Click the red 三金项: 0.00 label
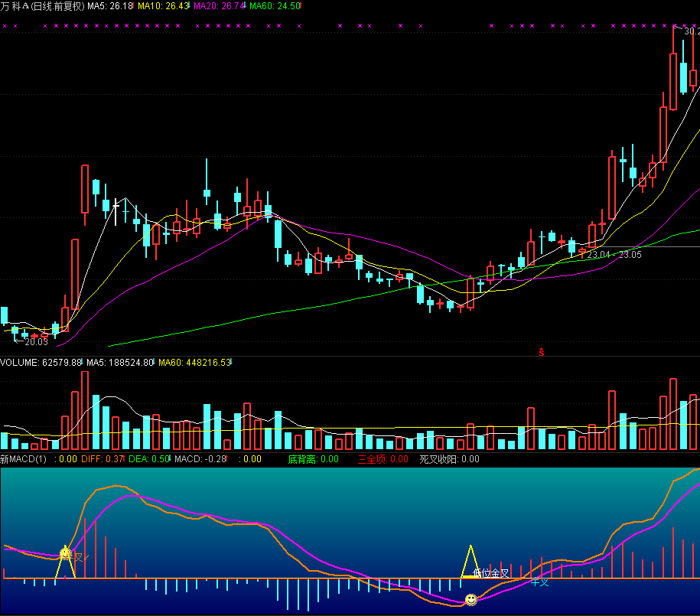The width and height of the screenshot is (700, 616). click(x=383, y=459)
